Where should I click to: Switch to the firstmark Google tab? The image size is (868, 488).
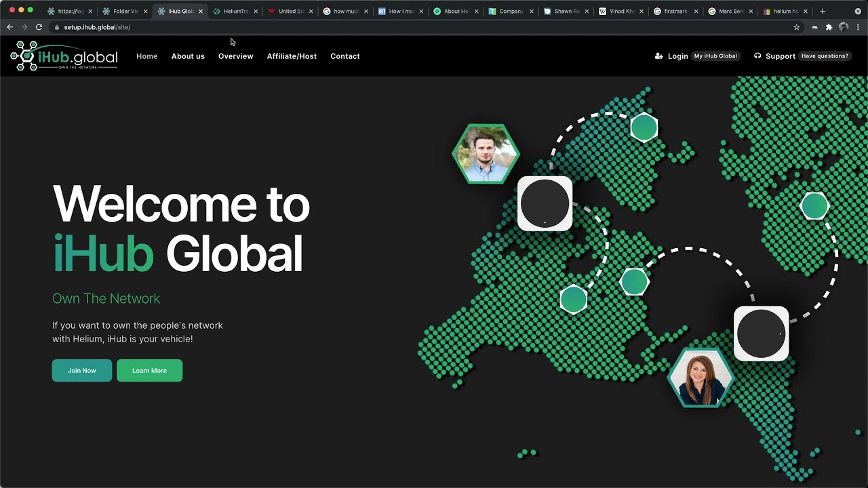[676, 12]
